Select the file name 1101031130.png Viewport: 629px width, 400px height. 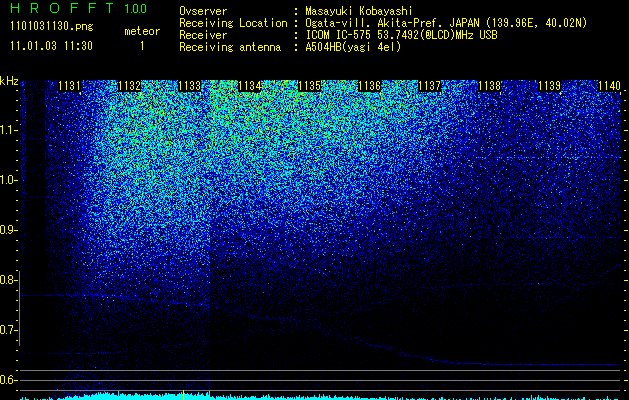pyautogui.click(x=52, y=27)
